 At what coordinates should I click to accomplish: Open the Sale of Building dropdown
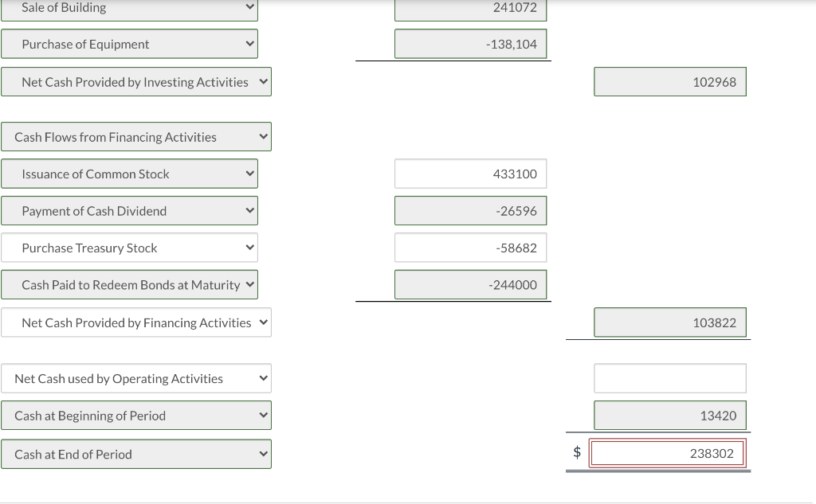(x=130, y=8)
